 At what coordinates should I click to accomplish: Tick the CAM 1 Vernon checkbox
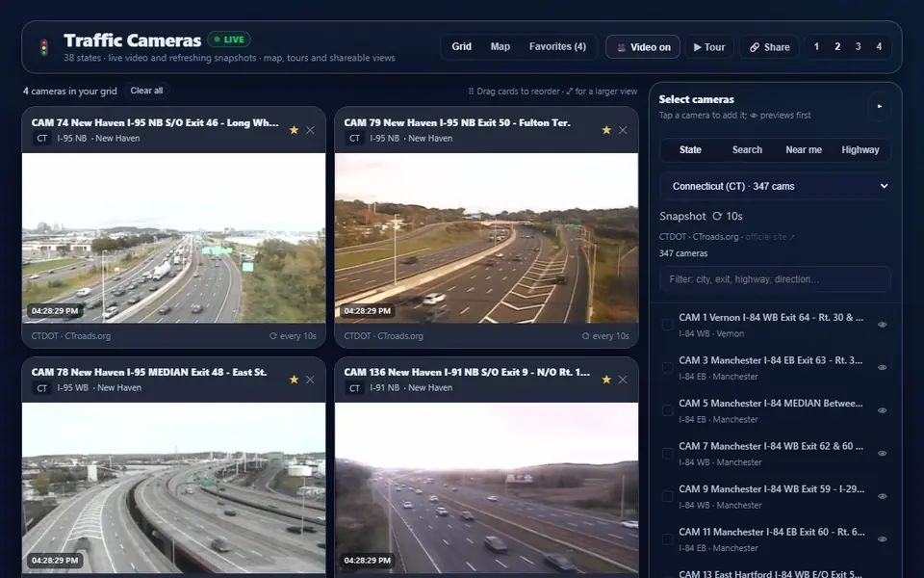tap(667, 325)
